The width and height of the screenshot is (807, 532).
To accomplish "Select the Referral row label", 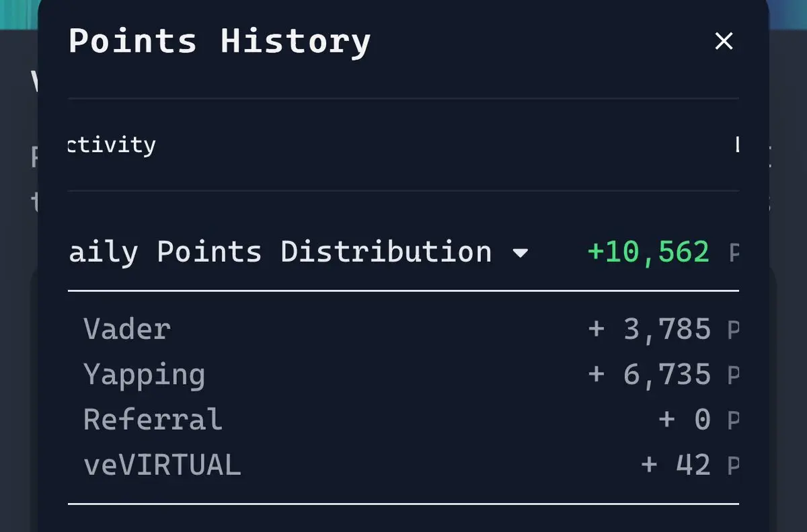I will (153, 420).
